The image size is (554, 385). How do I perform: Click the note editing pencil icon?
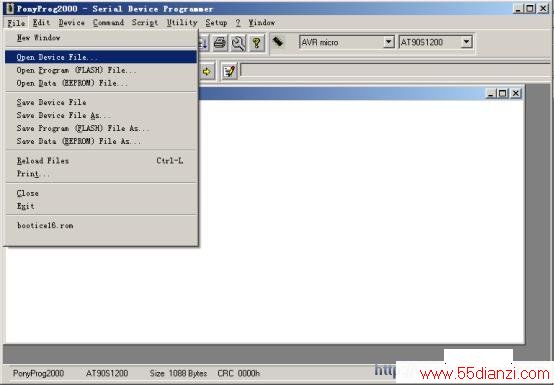tap(229, 72)
